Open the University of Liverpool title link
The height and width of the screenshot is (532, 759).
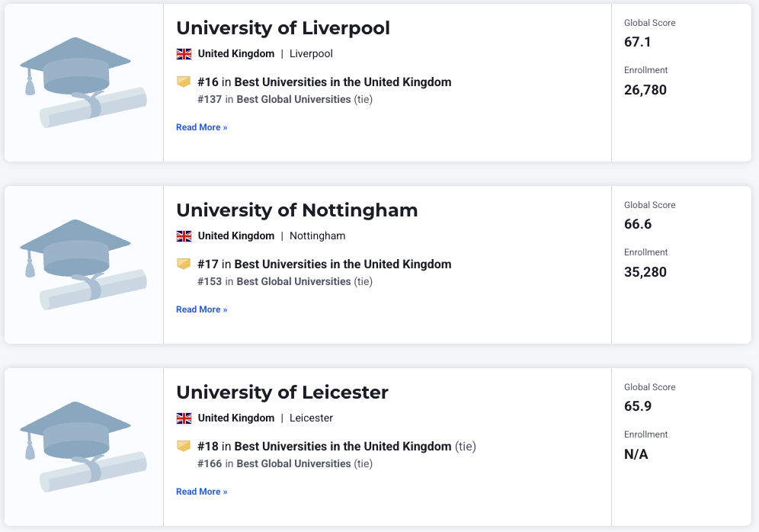(283, 28)
